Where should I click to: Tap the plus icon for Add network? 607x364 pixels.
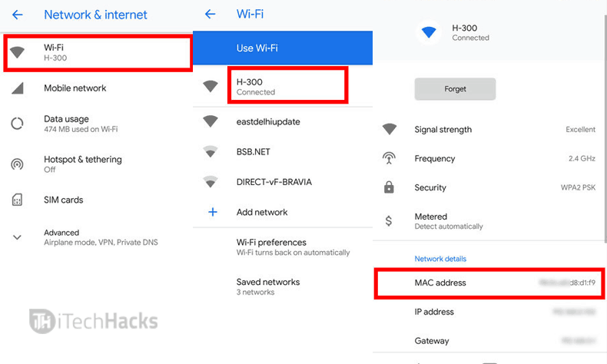213,212
